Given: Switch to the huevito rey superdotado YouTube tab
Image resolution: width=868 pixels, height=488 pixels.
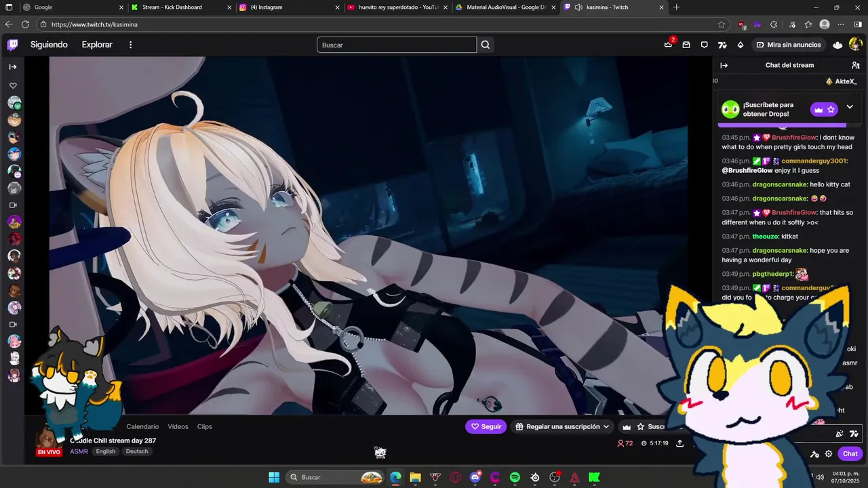Looking at the screenshot, I should pyautogui.click(x=397, y=7).
